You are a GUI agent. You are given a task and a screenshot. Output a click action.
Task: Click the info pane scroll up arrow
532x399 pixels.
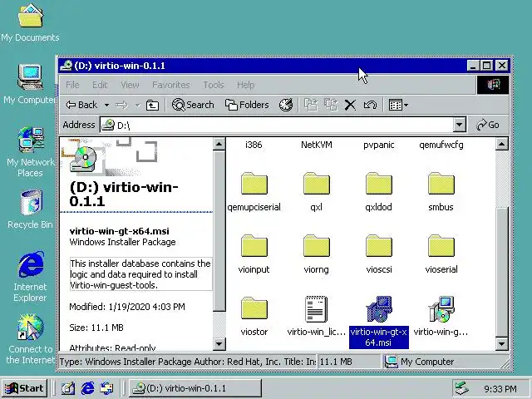pyautogui.click(x=219, y=144)
